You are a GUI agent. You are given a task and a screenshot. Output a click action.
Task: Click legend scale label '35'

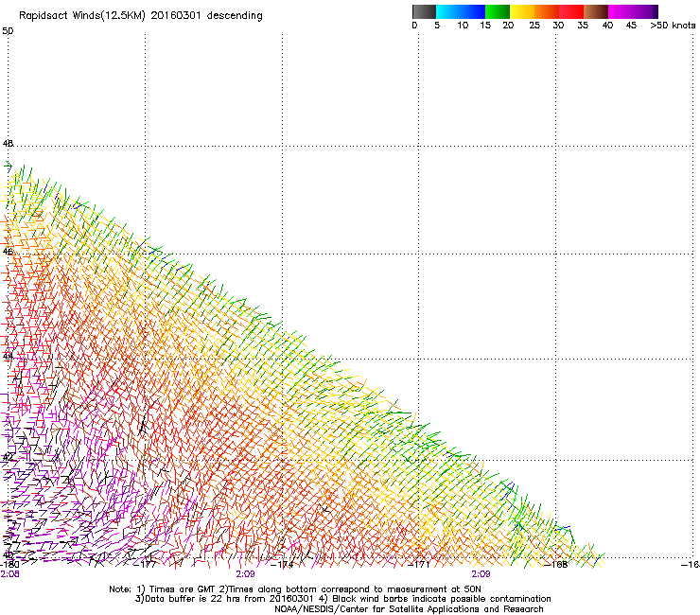point(583,26)
